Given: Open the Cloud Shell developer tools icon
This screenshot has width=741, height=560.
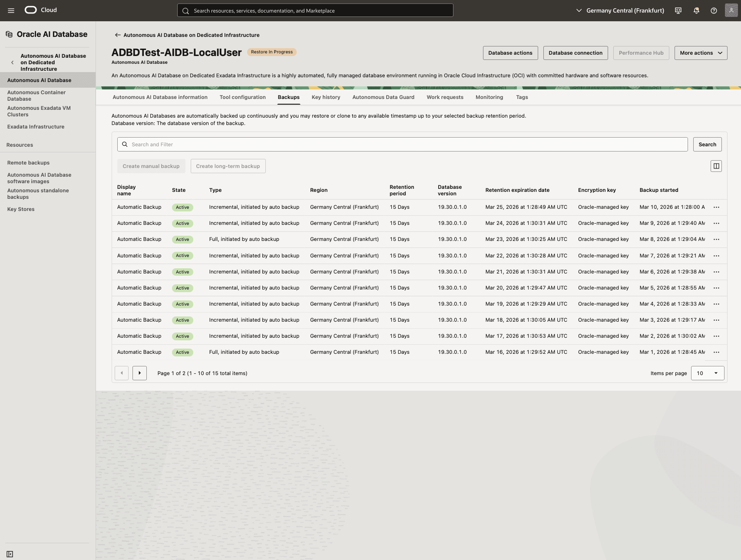Looking at the screenshot, I should [x=678, y=10].
